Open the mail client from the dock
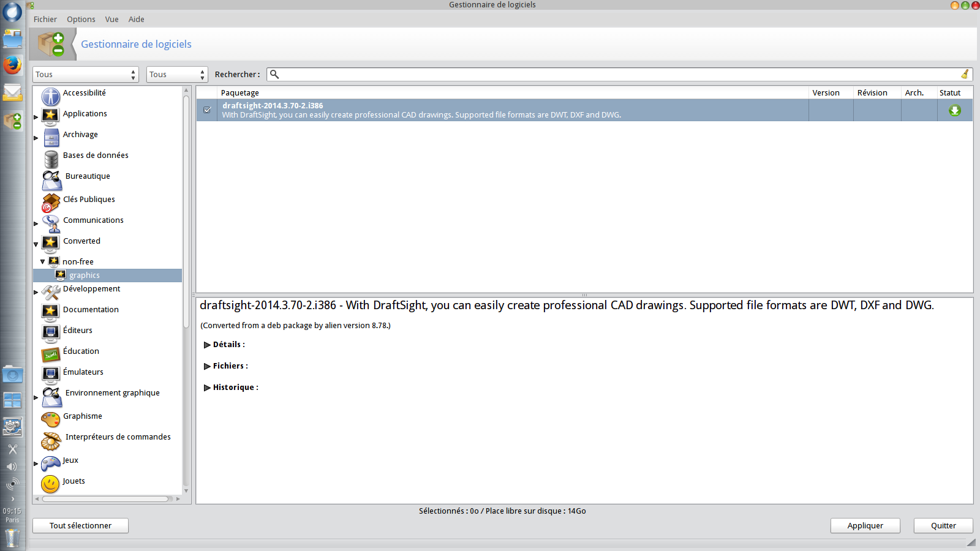The image size is (980, 551). pyautogui.click(x=12, y=92)
